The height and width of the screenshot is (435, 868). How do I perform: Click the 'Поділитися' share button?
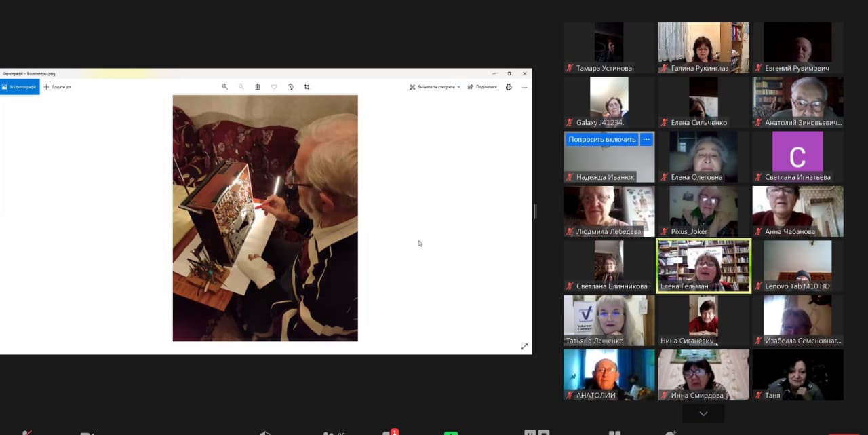482,87
